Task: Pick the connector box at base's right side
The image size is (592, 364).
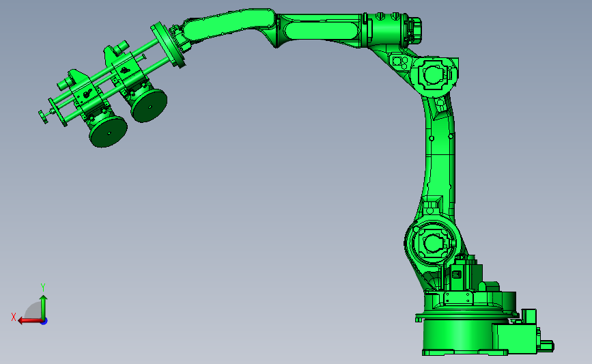Action: 516,337
